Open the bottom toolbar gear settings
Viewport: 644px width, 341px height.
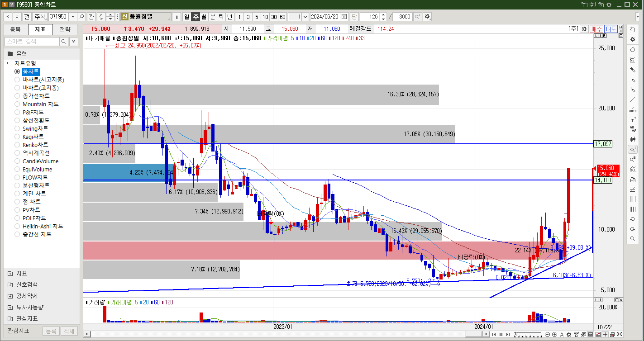click(569, 334)
